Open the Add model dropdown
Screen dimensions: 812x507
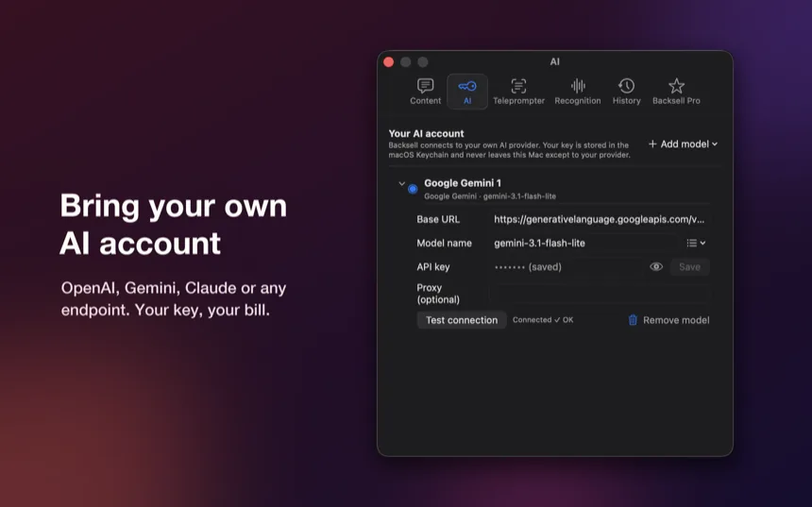click(683, 144)
